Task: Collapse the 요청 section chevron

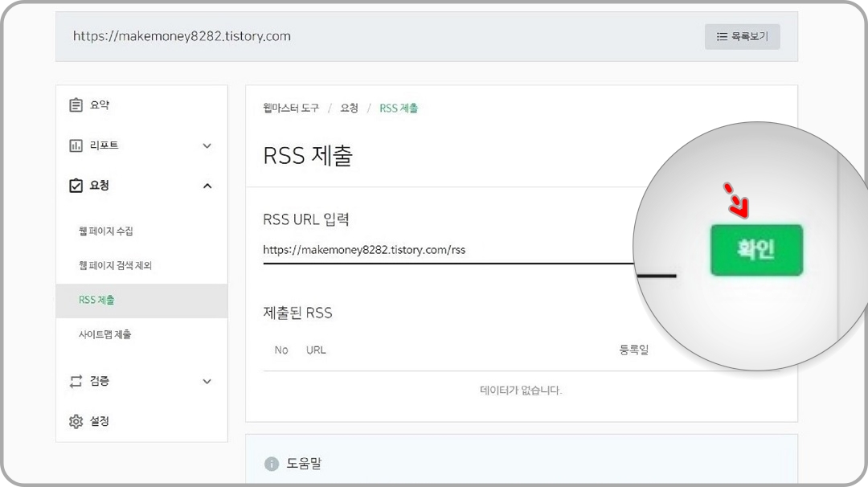Action: (x=207, y=186)
